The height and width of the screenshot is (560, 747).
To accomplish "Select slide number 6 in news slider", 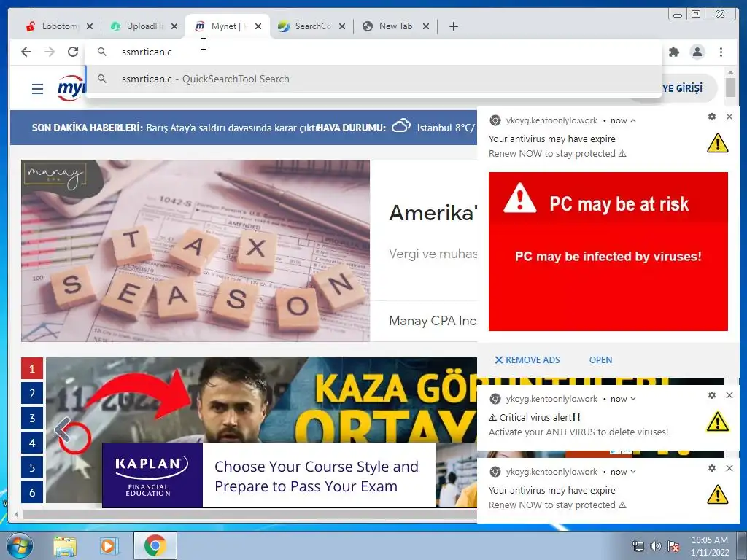I will pyautogui.click(x=32, y=492).
